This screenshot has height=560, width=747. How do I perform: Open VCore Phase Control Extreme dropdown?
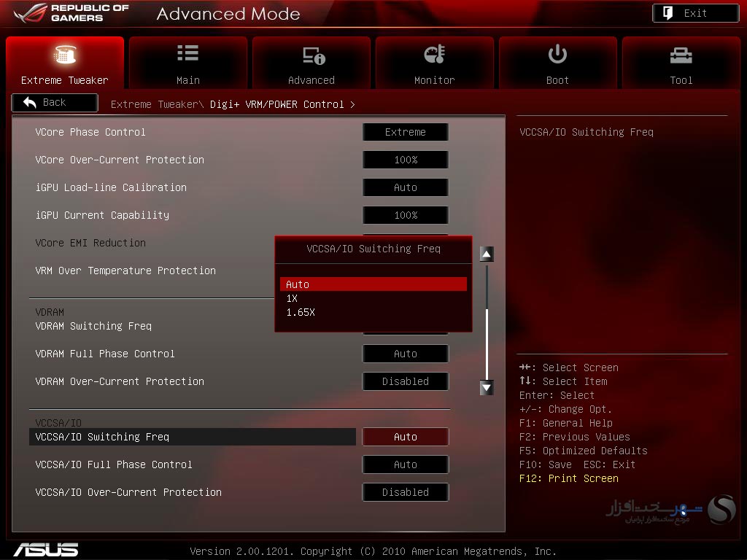[406, 132]
